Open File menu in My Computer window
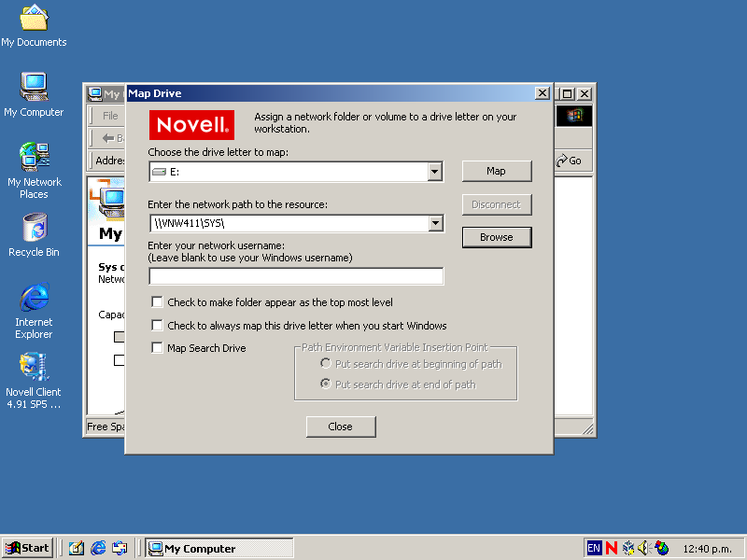 110,116
